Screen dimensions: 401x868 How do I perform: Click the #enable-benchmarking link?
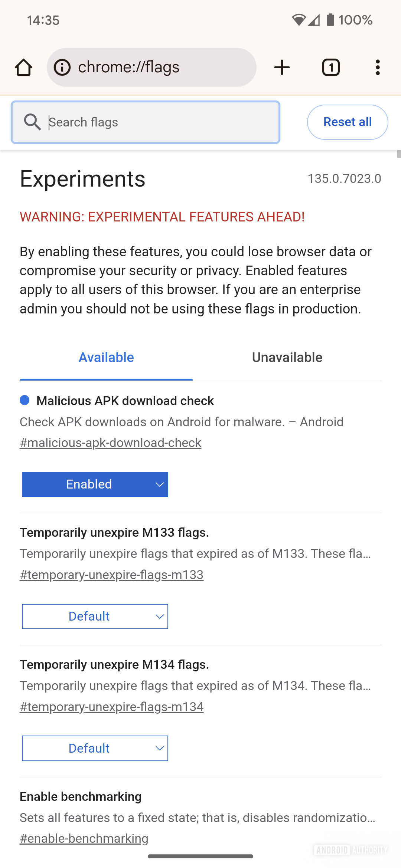point(84,839)
